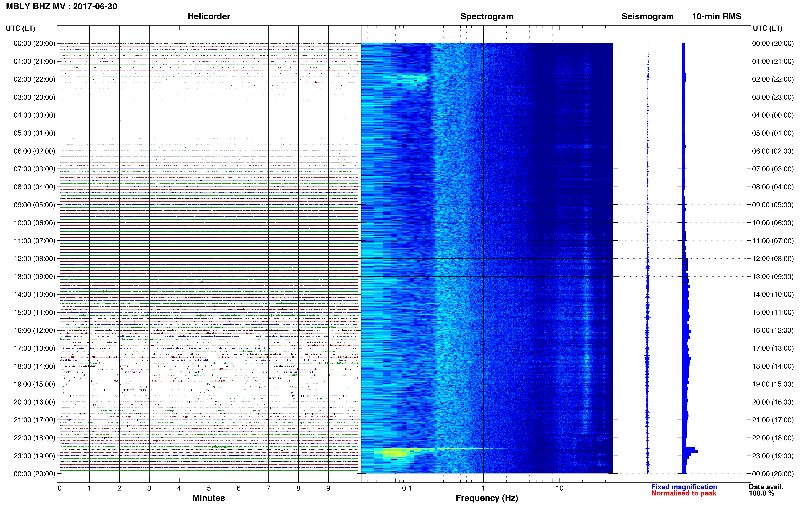
Task: Click the 'Seismogram' panel heading
Action: click(648, 16)
